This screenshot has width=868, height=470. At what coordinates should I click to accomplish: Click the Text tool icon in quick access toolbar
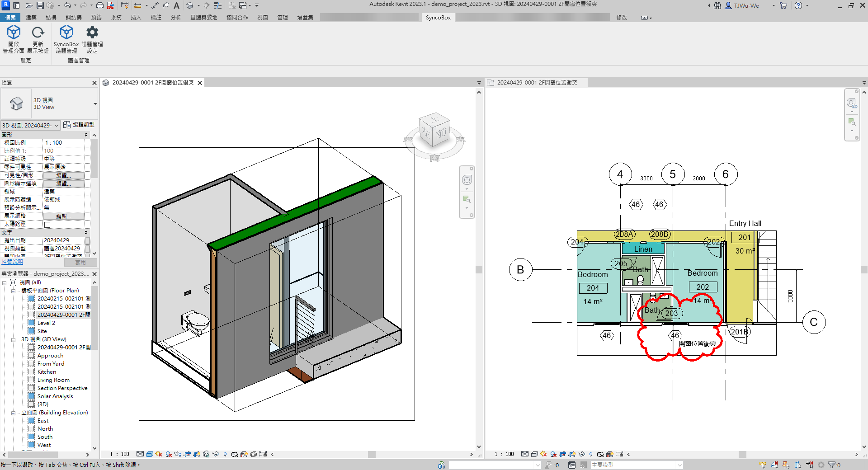tap(177, 5)
